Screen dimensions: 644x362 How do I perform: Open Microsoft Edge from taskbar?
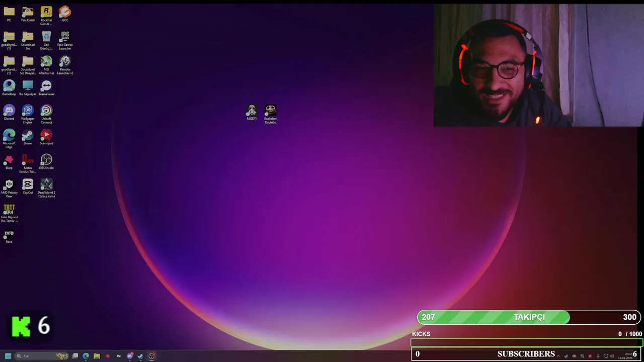86,356
